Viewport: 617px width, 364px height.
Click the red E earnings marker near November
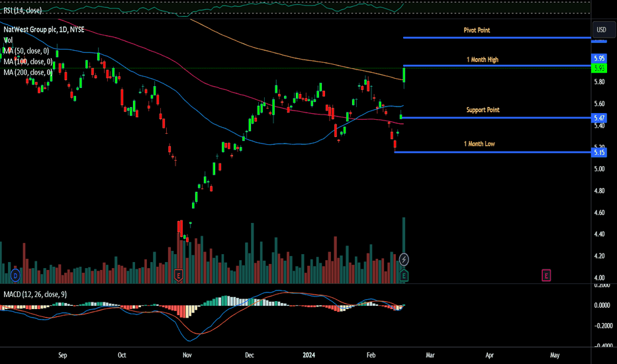(x=179, y=275)
